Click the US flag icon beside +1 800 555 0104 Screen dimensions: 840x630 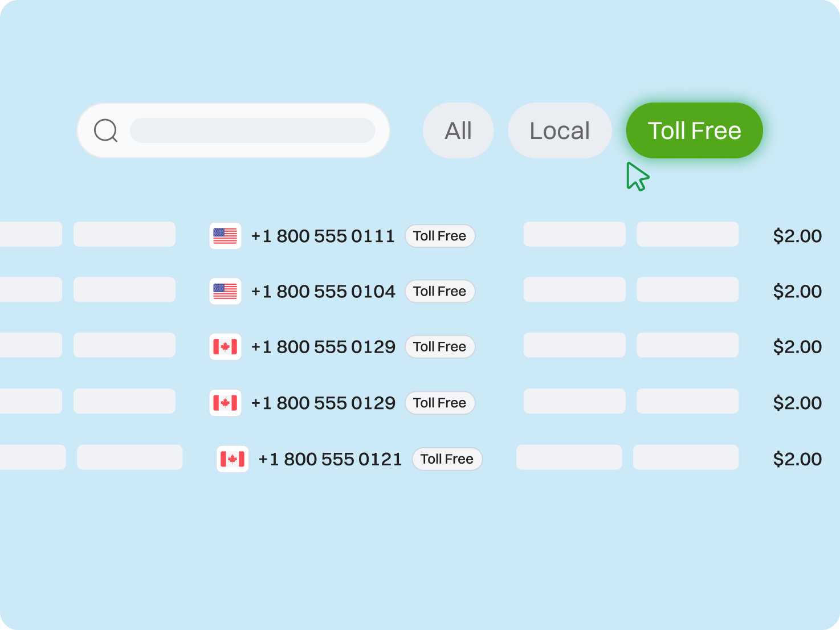tap(225, 291)
